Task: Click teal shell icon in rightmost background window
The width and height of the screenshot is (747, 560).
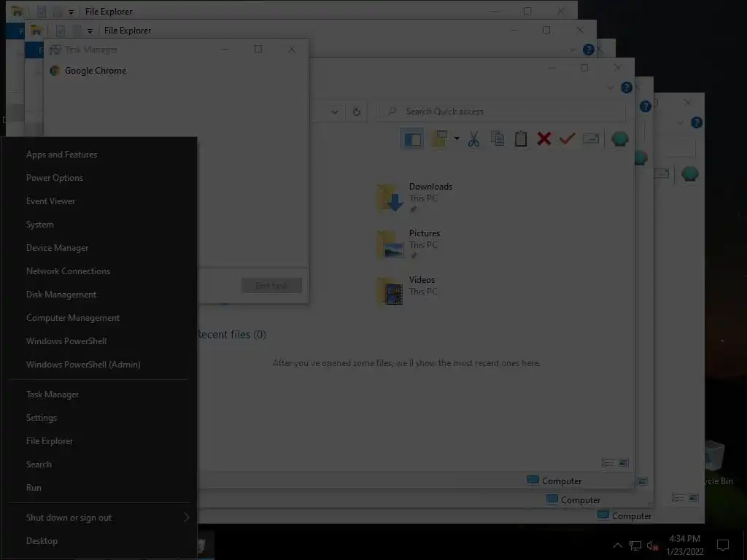Action: click(690, 174)
